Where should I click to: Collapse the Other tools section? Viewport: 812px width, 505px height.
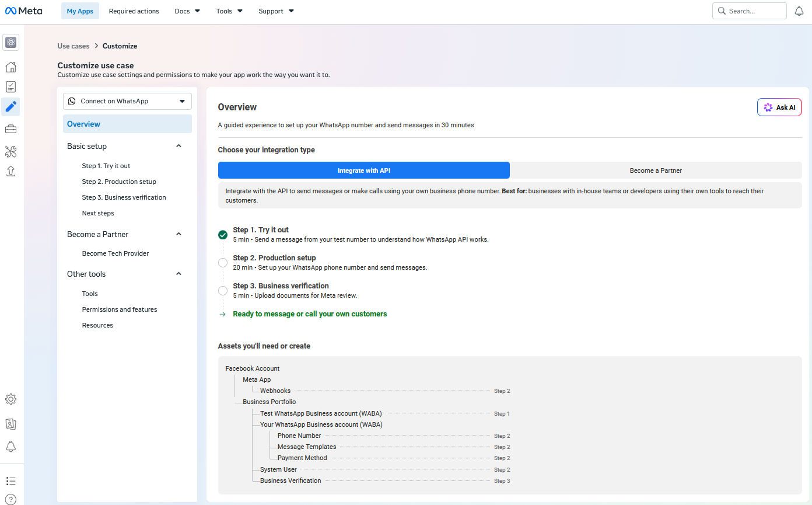(179, 274)
